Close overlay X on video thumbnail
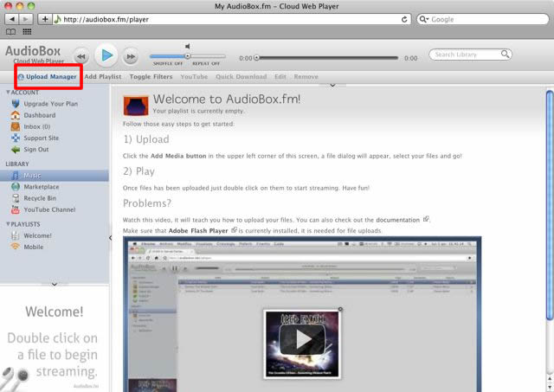 [x=340, y=309]
